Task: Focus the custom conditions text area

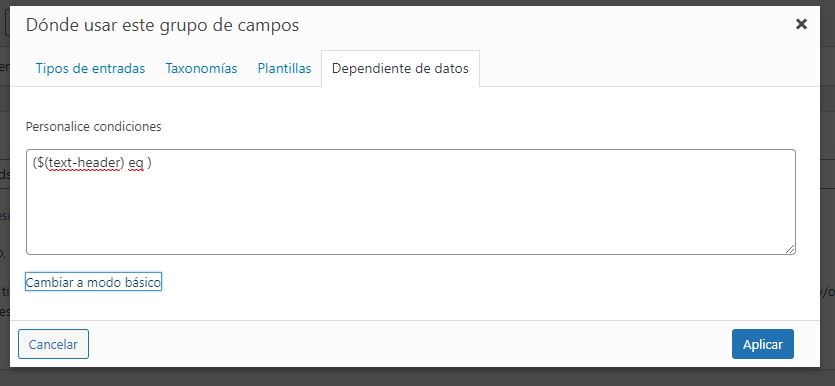Action: (411, 202)
